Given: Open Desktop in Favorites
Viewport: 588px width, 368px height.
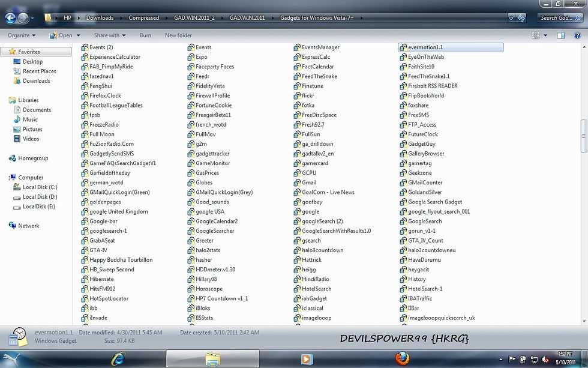Looking at the screenshot, I should [28, 61].
